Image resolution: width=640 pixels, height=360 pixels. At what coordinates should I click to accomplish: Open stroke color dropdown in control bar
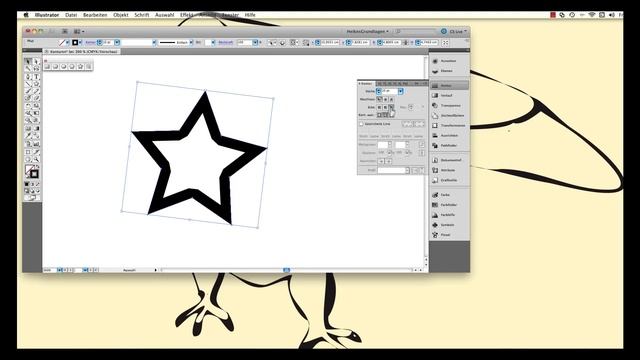tap(80, 42)
